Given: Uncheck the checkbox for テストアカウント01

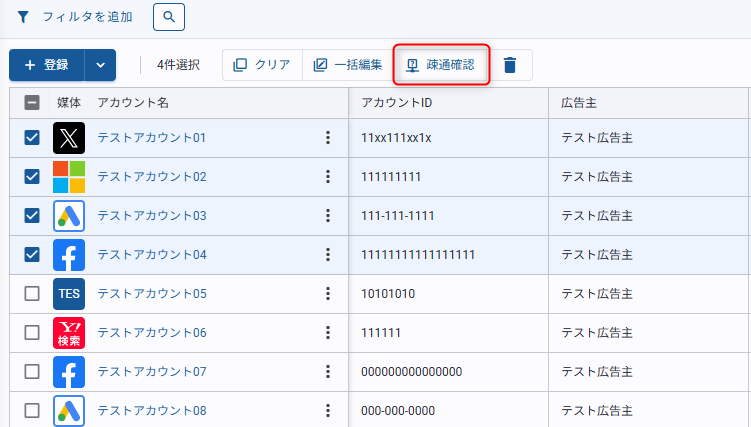Looking at the screenshot, I should pyautogui.click(x=32, y=138).
